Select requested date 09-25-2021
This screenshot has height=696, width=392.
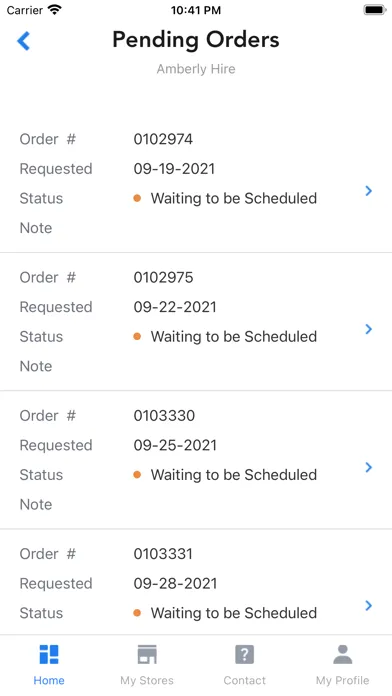click(x=175, y=445)
